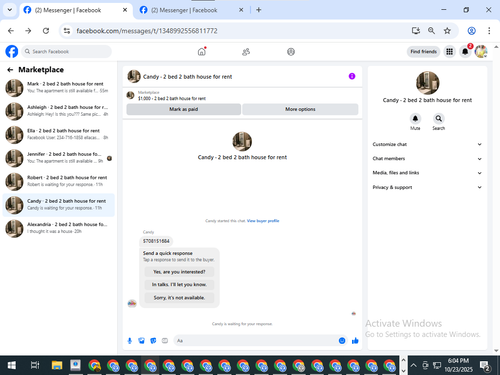Image resolution: width=500 pixels, height=375 pixels.
Task: Mark the listing as paid
Action: 183,109
